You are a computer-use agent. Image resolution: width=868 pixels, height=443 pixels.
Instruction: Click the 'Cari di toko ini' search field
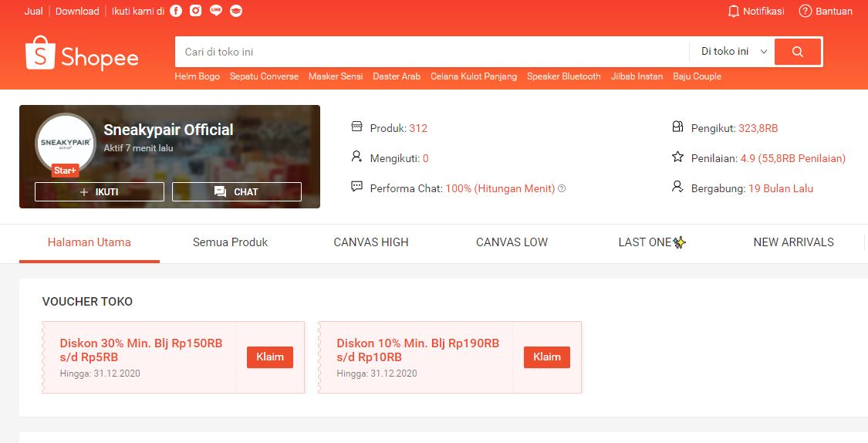click(x=432, y=52)
